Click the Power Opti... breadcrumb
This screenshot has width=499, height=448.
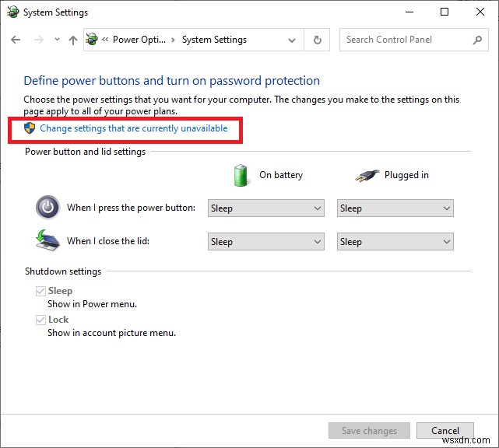point(139,40)
